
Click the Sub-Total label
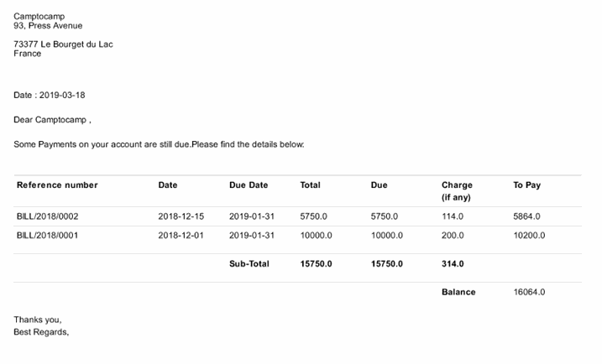click(x=249, y=263)
